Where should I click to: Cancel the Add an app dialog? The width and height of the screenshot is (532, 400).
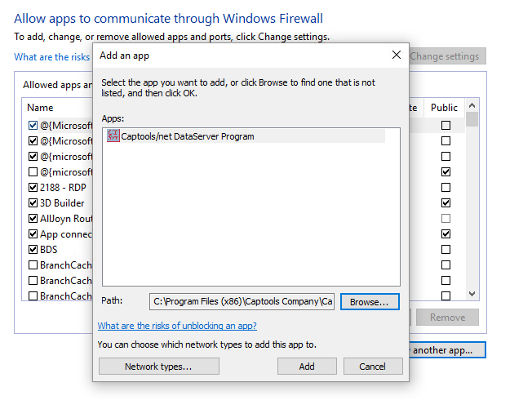[372, 367]
